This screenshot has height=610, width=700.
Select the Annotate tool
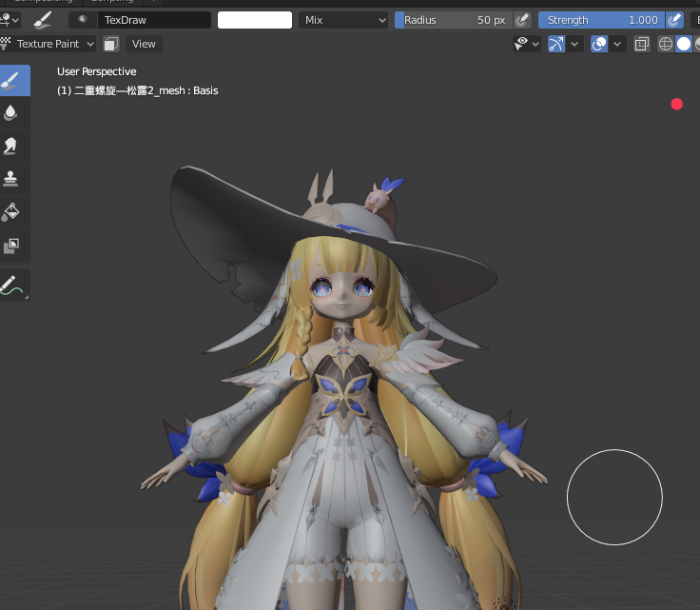click(12, 285)
